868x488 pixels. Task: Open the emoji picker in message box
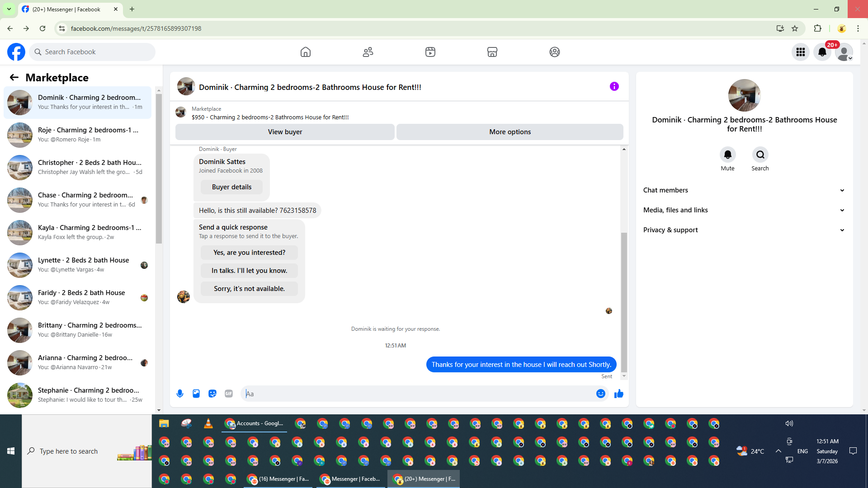[x=600, y=394]
